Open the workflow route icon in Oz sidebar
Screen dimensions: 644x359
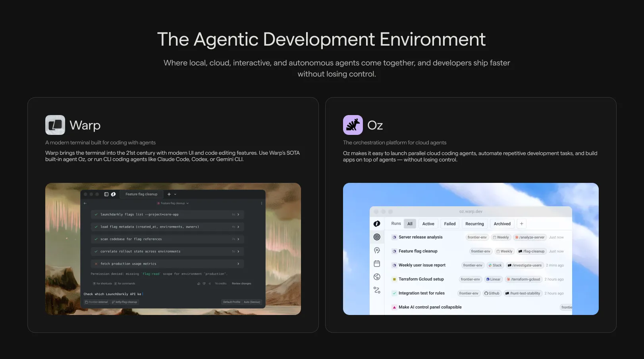point(377,290)
